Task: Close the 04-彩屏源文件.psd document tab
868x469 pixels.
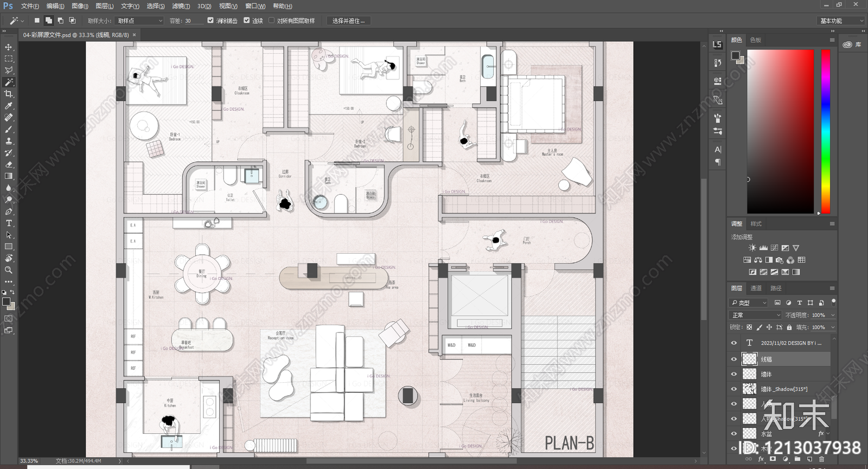Action: [x=135, y=35]
